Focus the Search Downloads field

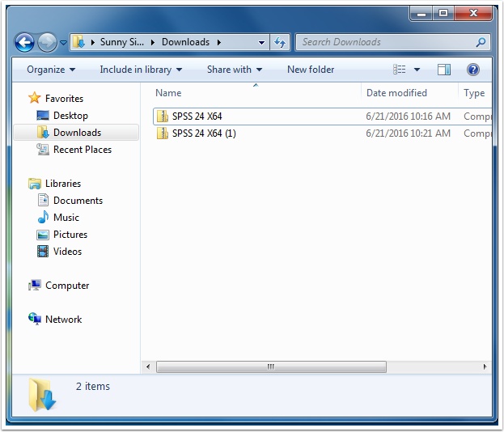(392, 42)
